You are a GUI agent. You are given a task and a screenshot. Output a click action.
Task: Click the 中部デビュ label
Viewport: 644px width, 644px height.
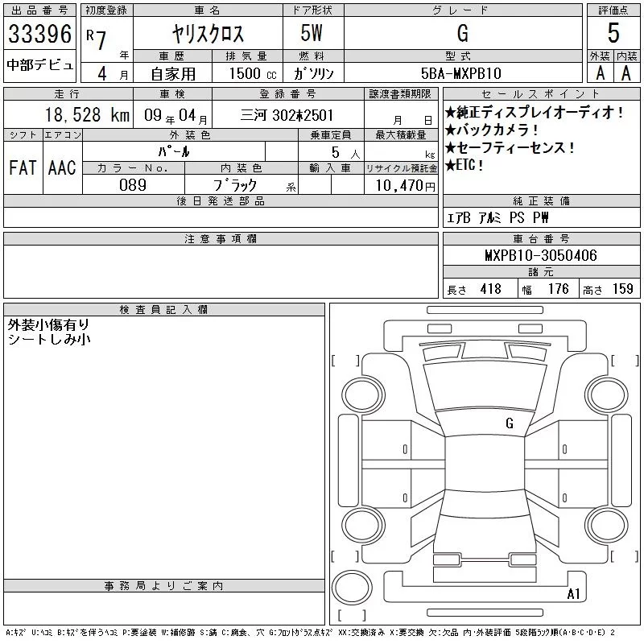coord(39,65)
